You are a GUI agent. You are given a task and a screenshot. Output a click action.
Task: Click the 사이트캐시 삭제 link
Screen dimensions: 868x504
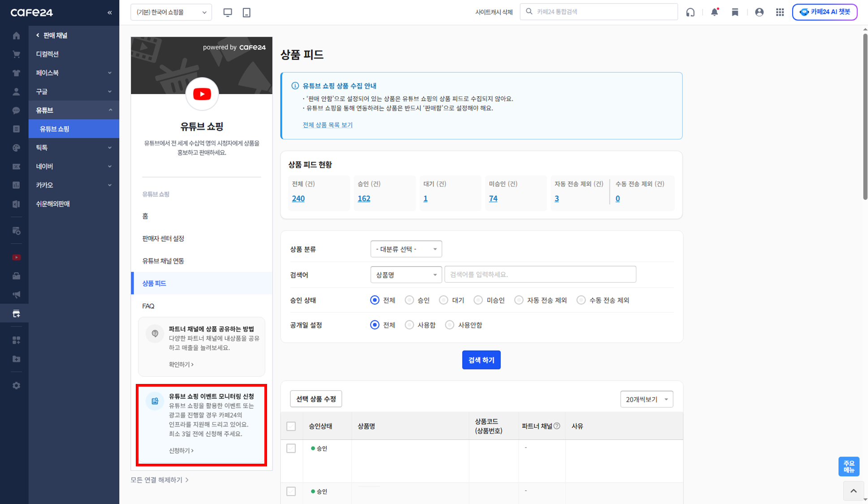(494, 12)
